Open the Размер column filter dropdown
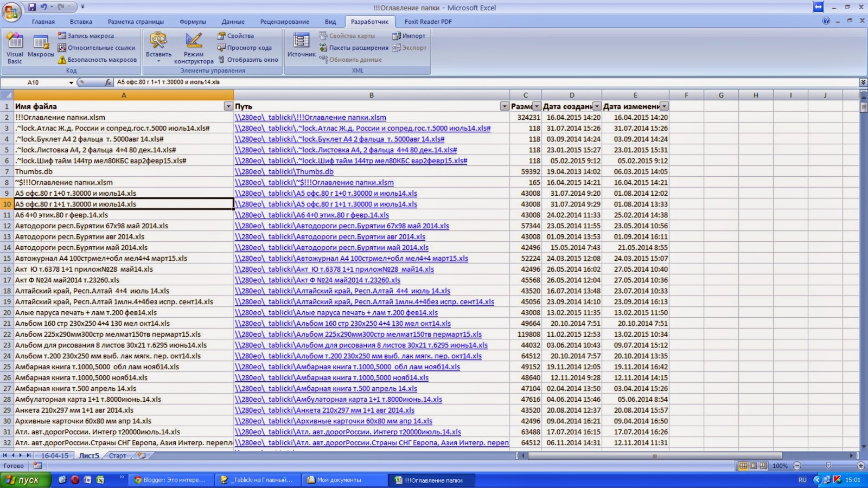Screen dimensions: 868x488 (537, 106)
